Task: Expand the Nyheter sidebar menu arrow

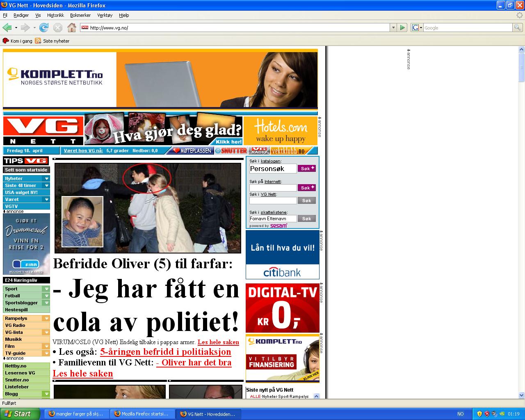Action: (47, 178)
